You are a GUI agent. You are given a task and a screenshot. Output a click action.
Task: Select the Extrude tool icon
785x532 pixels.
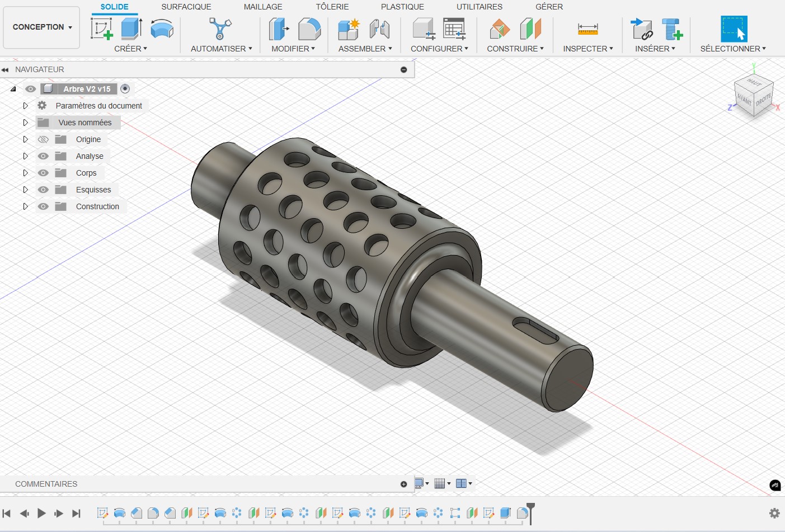click(x=131, y=29)
